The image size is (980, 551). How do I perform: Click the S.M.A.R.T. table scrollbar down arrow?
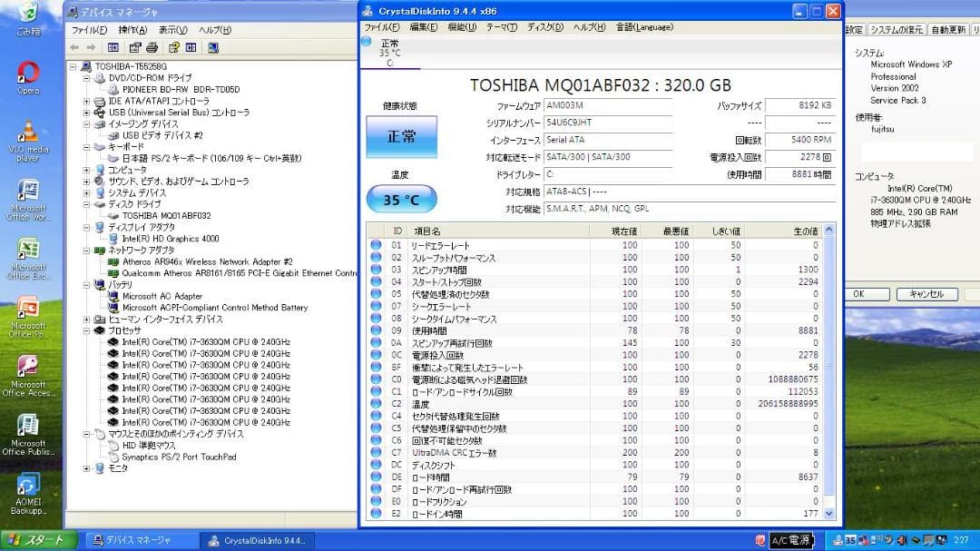(829, 514)
